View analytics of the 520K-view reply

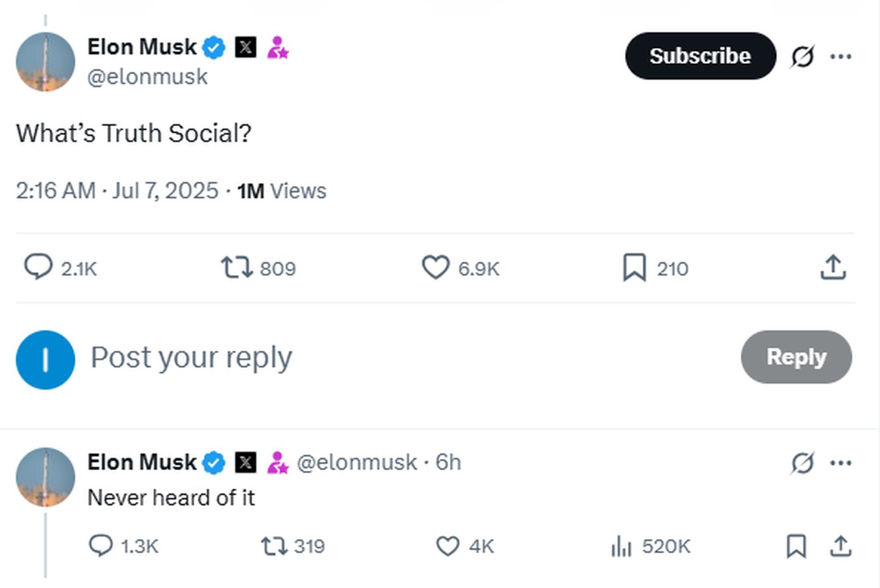(621, 546)
